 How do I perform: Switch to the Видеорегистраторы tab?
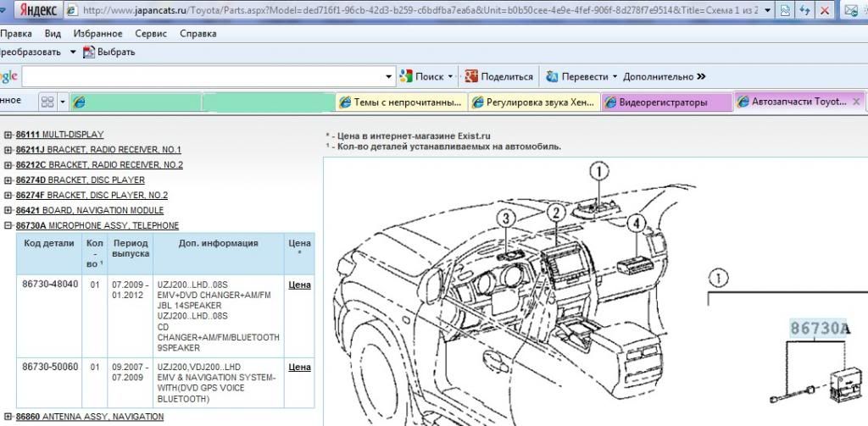tap(667, 102)
